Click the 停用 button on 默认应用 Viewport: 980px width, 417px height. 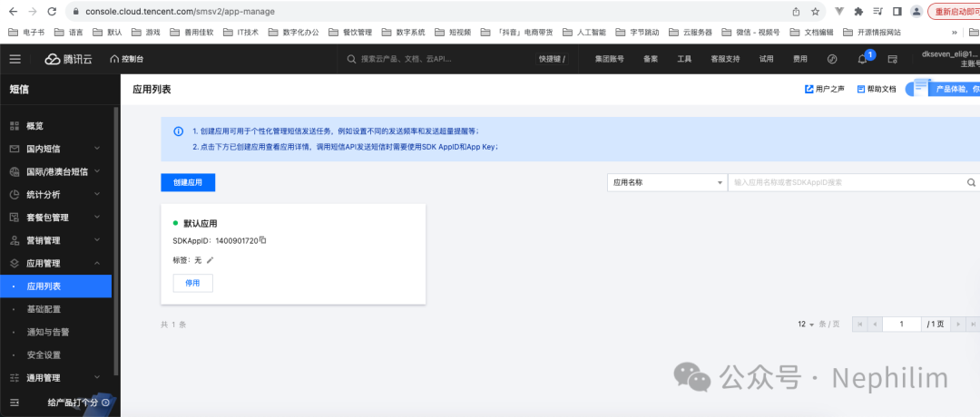(193, 283)
